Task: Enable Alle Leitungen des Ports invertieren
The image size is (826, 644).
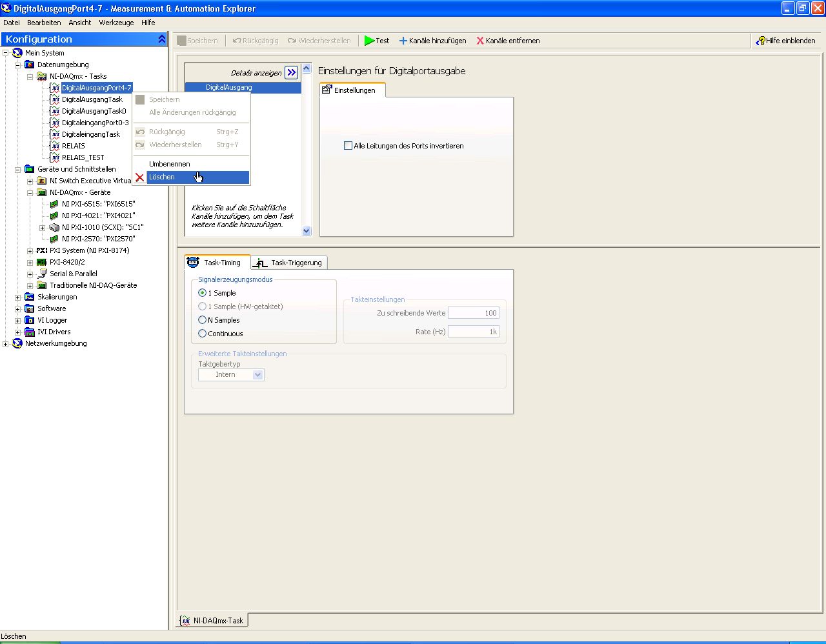Action: 348,146
